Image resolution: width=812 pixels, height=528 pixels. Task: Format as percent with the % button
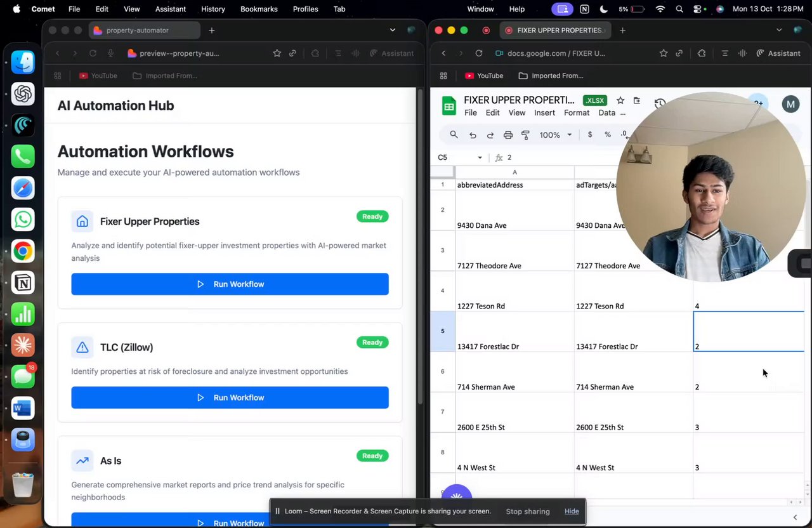(608, 135)
